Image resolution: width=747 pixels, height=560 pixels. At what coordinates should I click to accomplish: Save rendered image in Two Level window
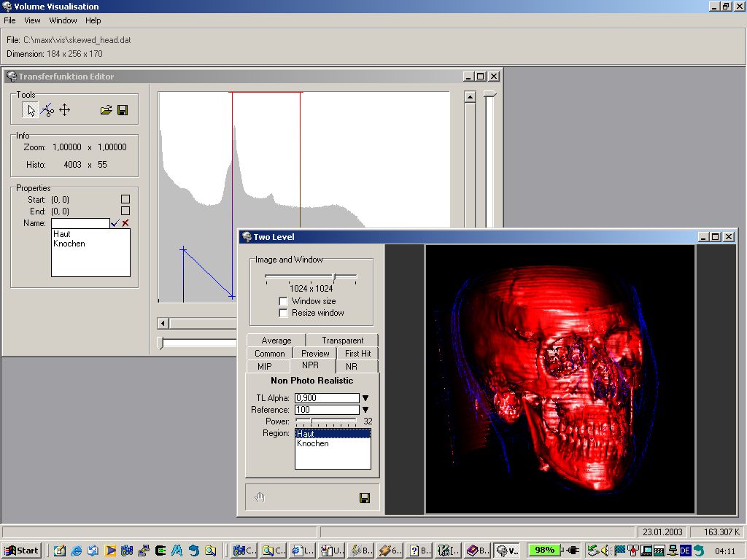(x=365, y=498)
